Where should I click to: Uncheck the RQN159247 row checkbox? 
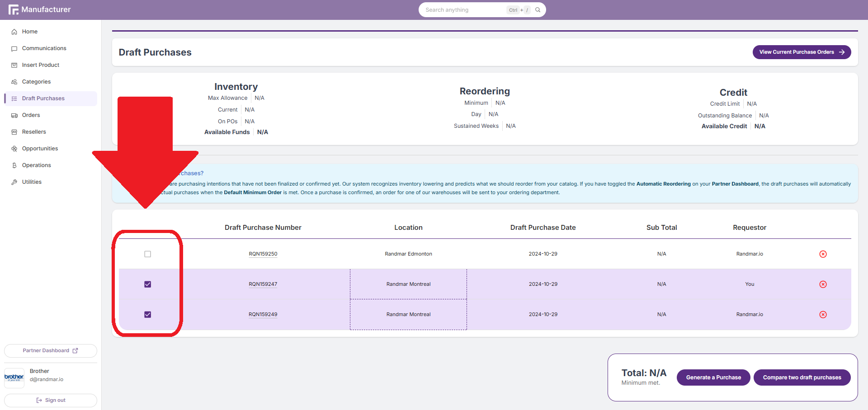147,284
